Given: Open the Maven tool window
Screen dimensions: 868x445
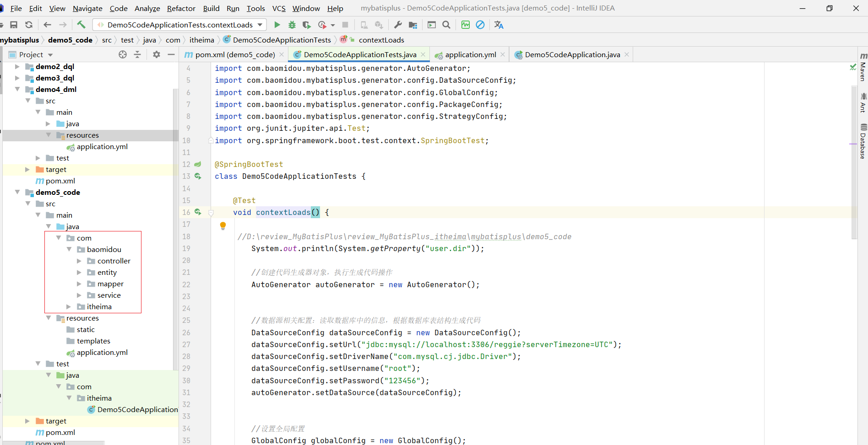Looking at the screenshot, I should pyautogui.click(x=863, y=67).
